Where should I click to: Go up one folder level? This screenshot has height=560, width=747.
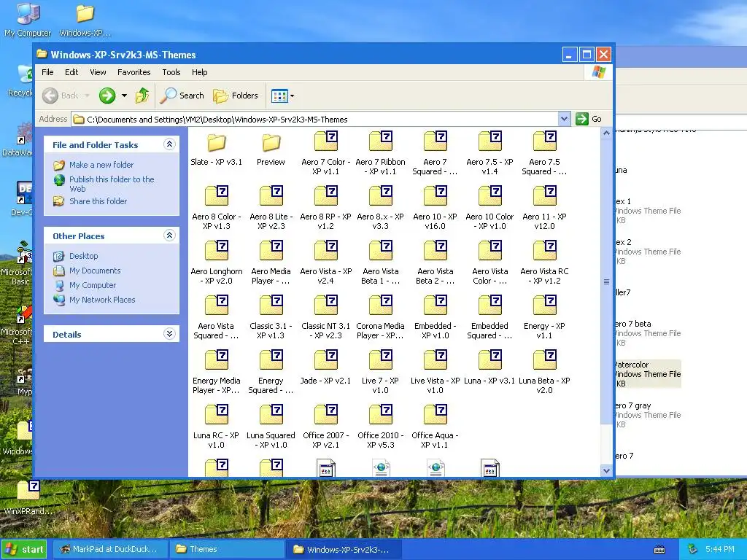pyautogui.click(x=142, y=96)
